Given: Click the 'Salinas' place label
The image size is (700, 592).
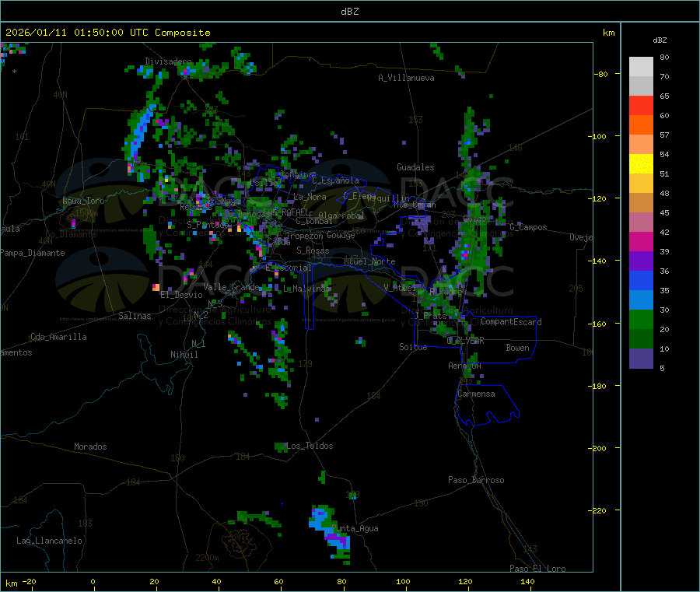Looking at the screenshot, I should click(x=135, y=316).
